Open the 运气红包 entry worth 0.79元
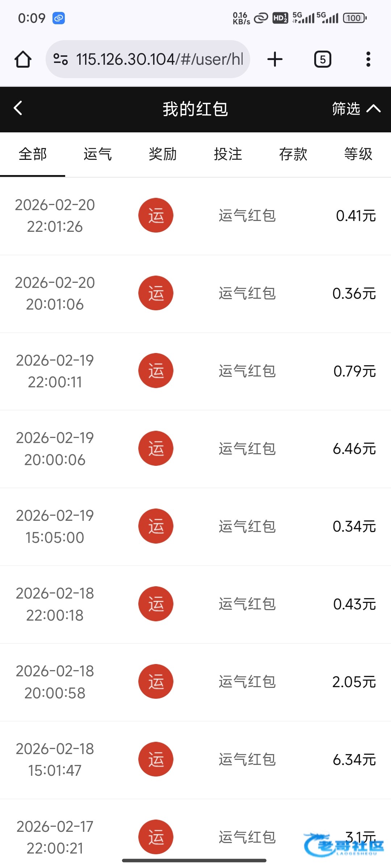This screenshot has height=868, width=391. (247, 371)
